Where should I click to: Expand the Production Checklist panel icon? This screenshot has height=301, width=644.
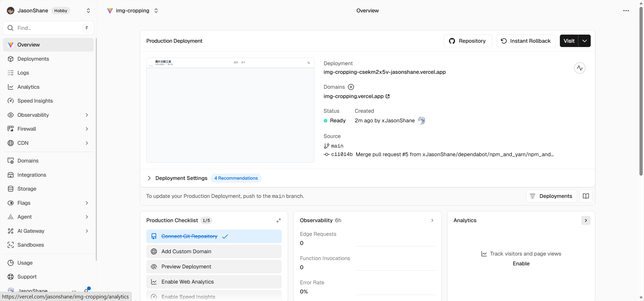(x=278, y=220)
